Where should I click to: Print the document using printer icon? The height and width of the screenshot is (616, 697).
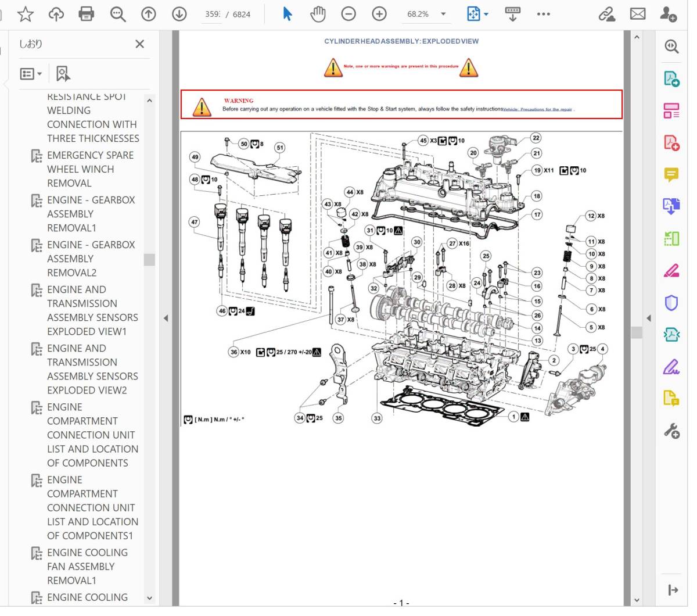(87, 14)
